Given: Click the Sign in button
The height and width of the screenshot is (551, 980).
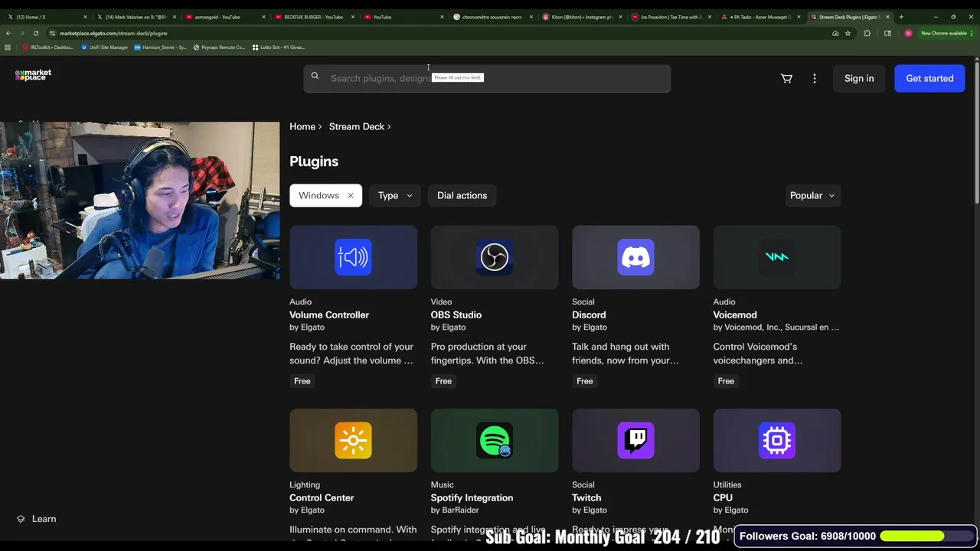Looking at the screenshot, I should point(859,78).
